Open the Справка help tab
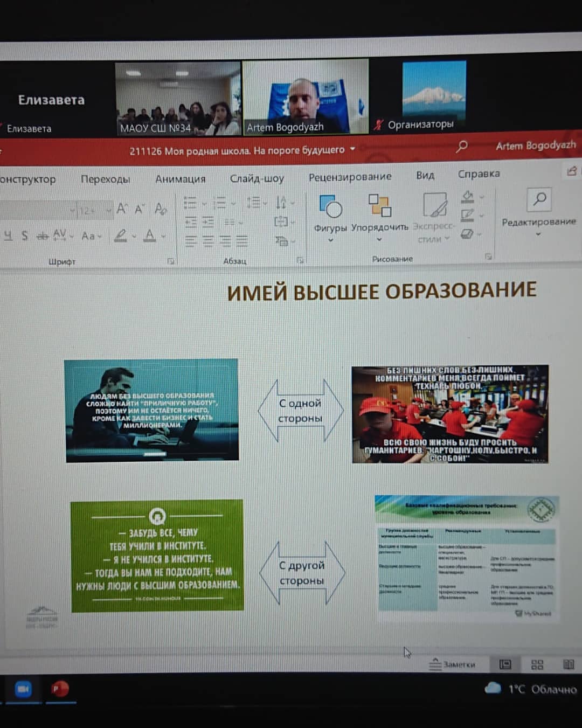582x728 pixels. click(x=479, y=174)
